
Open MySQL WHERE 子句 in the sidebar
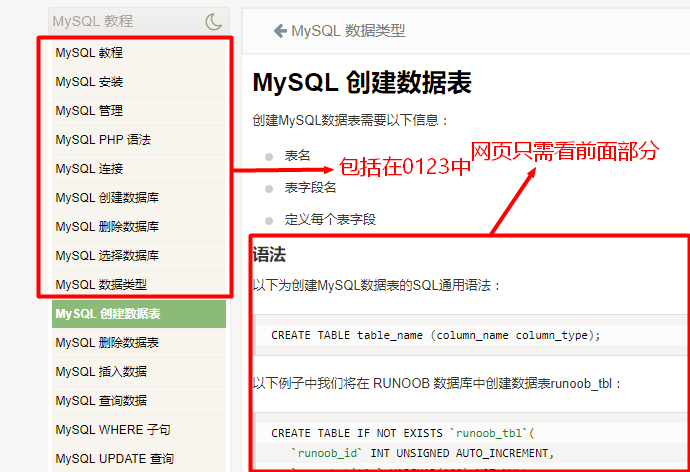pos(139,430)
